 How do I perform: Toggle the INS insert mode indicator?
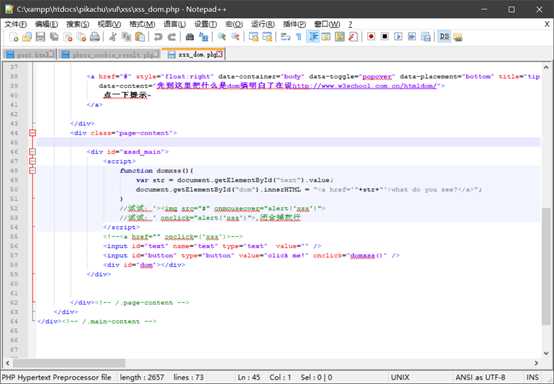[532, 377]
